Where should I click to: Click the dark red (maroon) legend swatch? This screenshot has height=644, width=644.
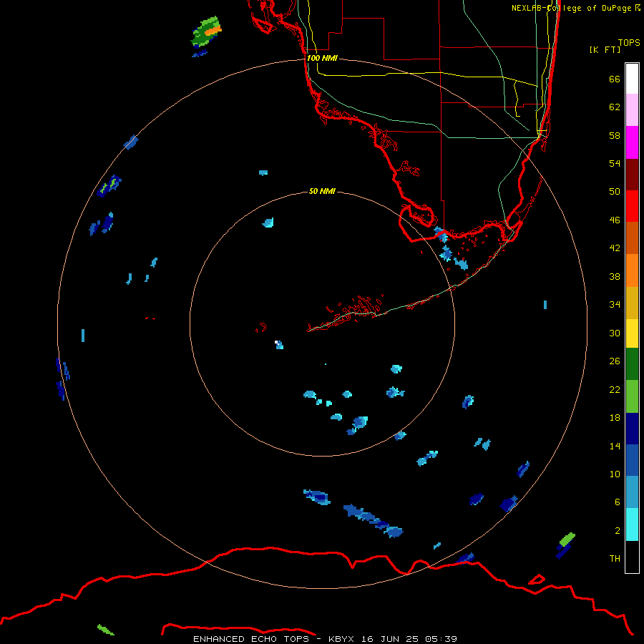(632, 175)
